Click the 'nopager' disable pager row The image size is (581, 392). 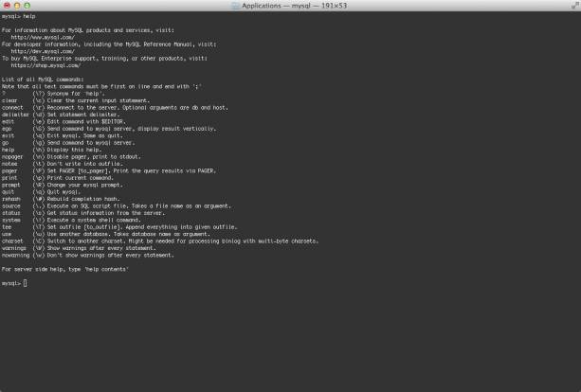71,157
